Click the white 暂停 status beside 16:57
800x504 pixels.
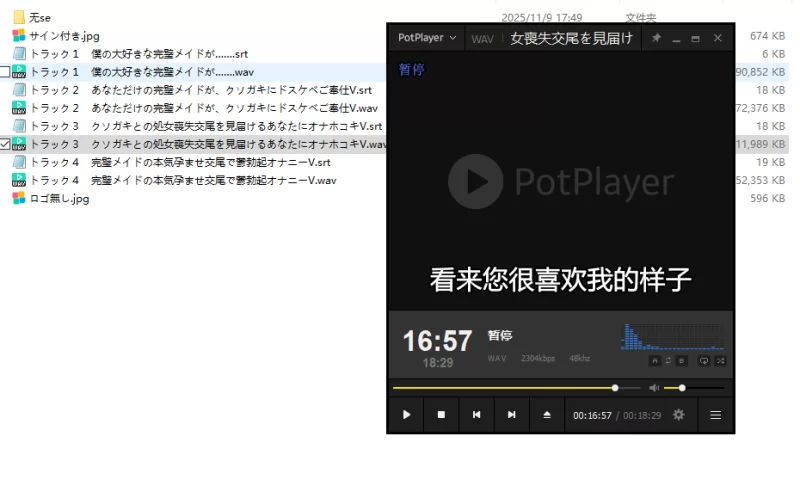[499, 335]
